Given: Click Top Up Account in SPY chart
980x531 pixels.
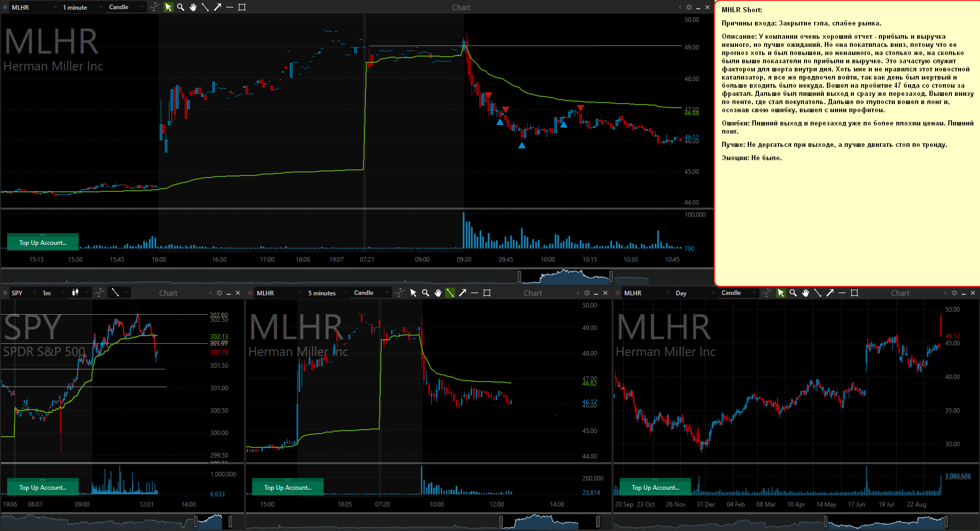Looking at the screenshot, I should point(43,487).
